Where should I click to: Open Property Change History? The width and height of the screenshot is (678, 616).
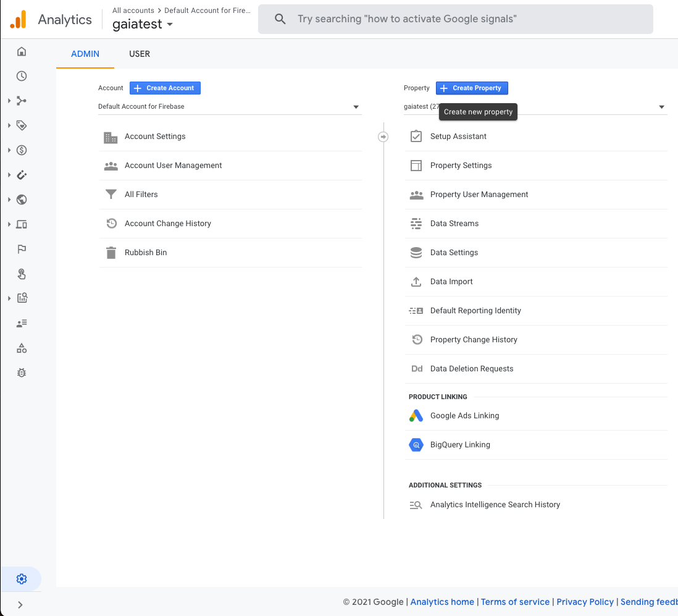click(536, 340)
